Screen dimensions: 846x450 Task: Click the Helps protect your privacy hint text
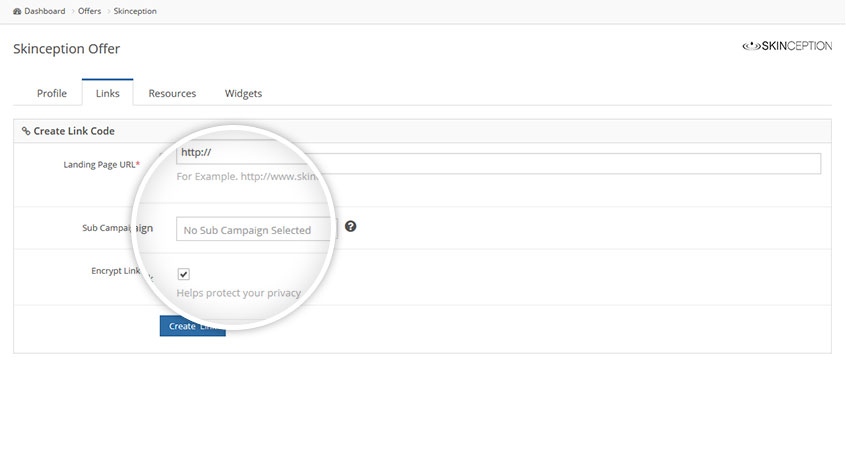point(238,293)
